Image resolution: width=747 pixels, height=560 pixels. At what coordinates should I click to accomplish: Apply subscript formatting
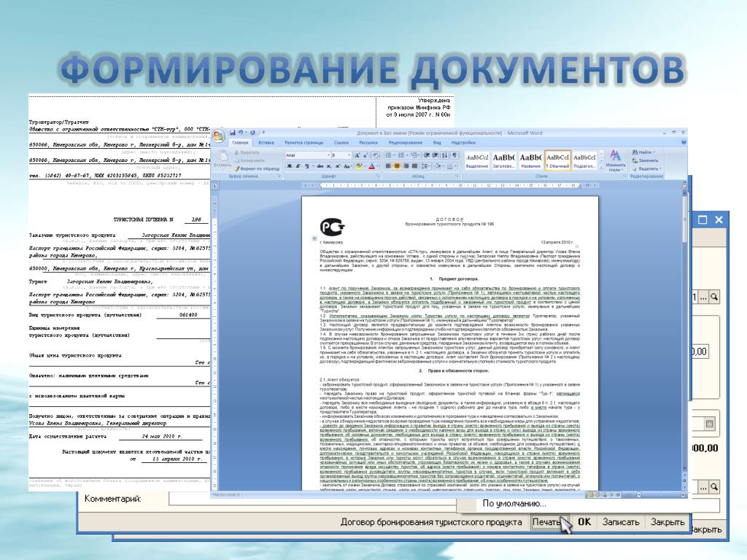(x=329, y=166)
